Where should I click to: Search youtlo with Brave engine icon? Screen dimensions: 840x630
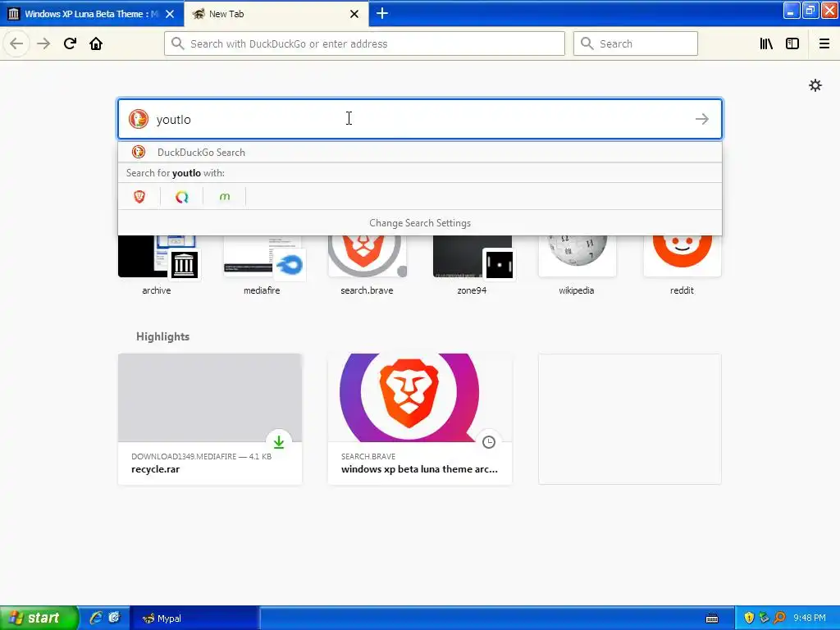[x=139, y=197]
